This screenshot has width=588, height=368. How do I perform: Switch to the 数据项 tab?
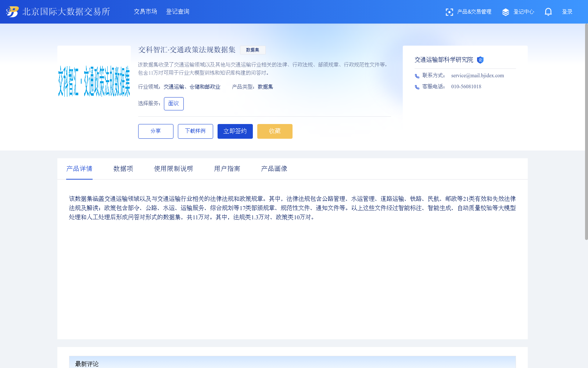pyautogui.click(x=123, y=169)
